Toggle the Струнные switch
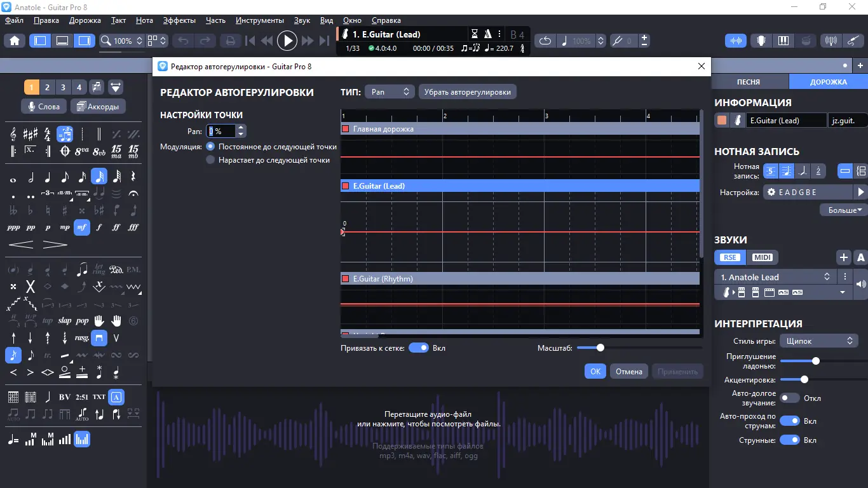This screenshot has width=868, height=488. click(x=790, y=440)
